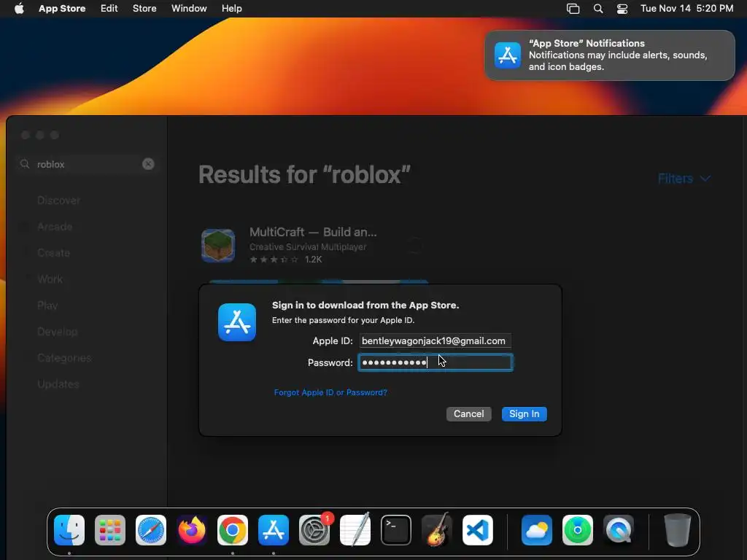Open Terminal from the Dock
The height and width of the screenshot is (560, 747).
396,530
